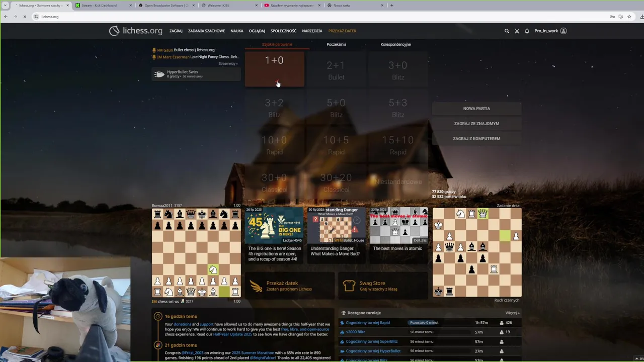Viewport: 644px width, 362px height.
Task: Click the crossed swords challenges icon
Action: point(517,31)
